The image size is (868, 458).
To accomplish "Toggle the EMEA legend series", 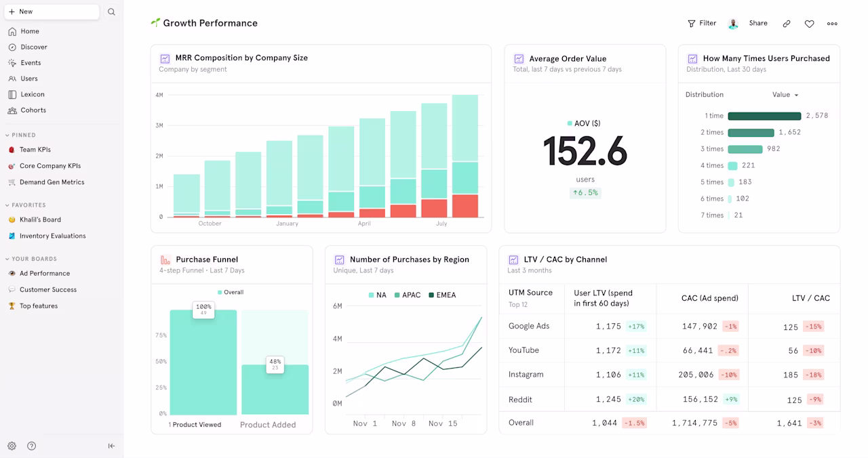I will [x=442, y=295].
